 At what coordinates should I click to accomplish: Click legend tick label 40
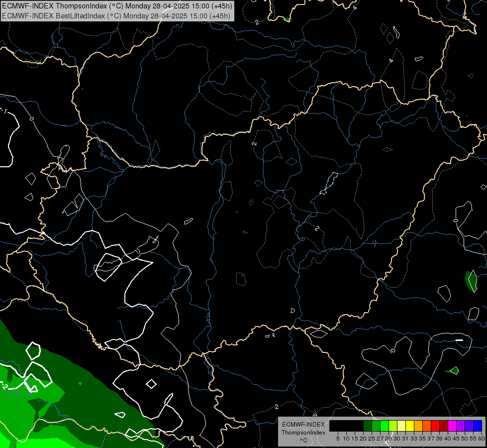448,439
